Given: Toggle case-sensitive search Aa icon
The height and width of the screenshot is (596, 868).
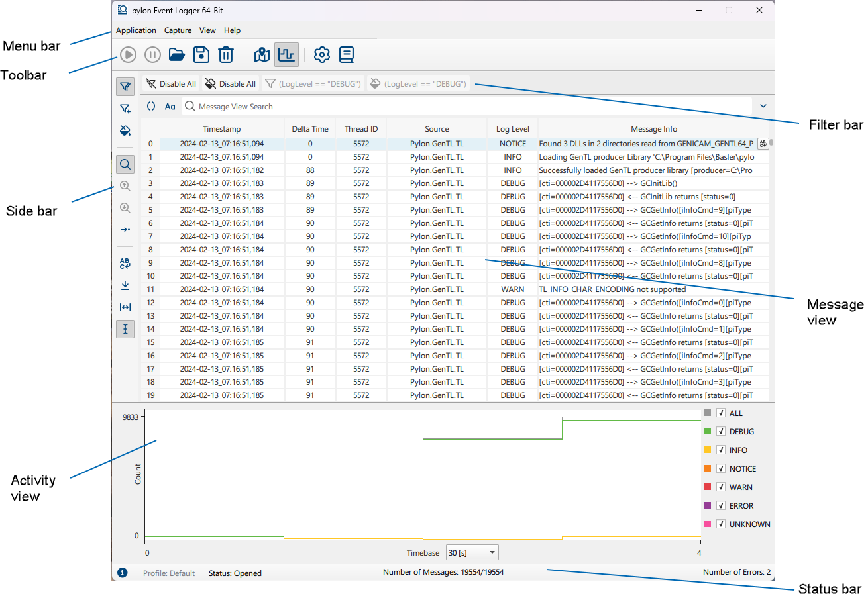Looking at the screenshot, I should pyautogui.click(x=170, y=106).
